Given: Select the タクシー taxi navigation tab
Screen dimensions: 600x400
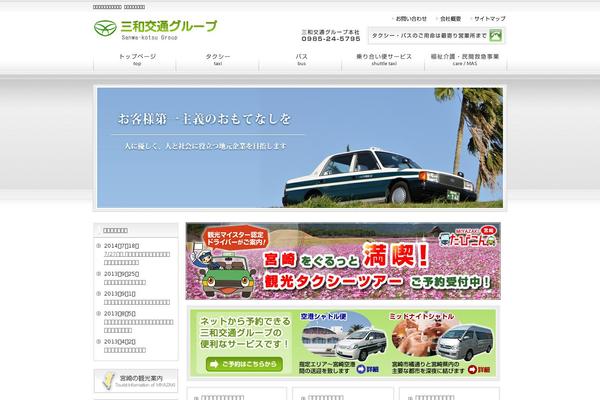Looking at the screenshot, I should pyautogui.click(x=217, y=59).
